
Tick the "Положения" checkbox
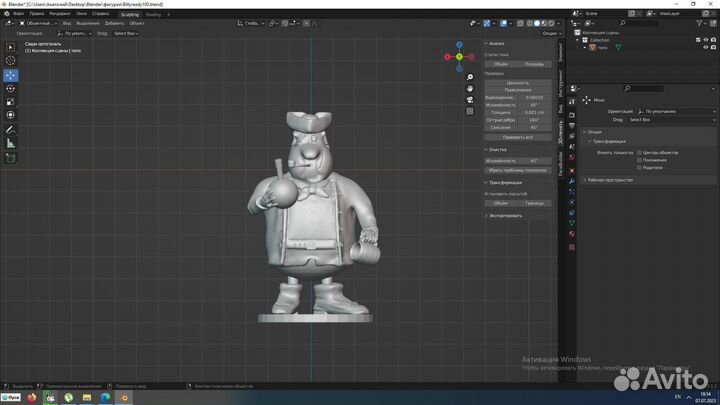point(640,160)
